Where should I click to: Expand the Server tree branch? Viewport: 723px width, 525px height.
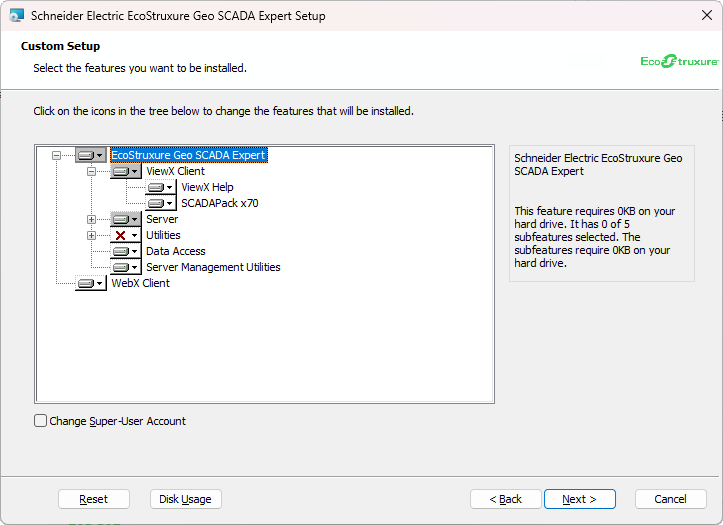(x=92, y=219)
